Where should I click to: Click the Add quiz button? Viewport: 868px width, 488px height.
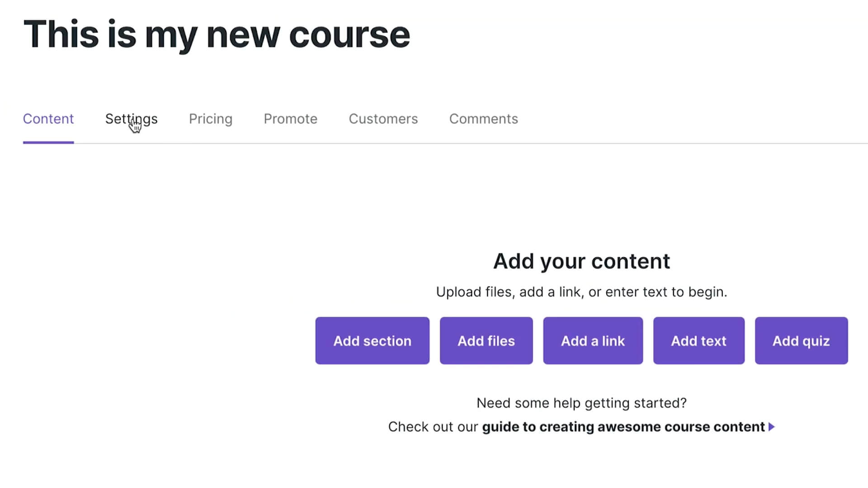click(x=802, y=341)
